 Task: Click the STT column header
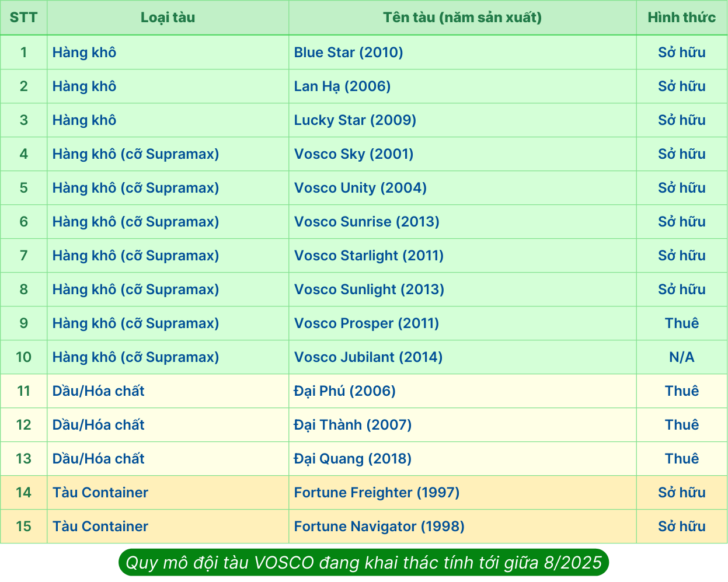click(23, 18)
